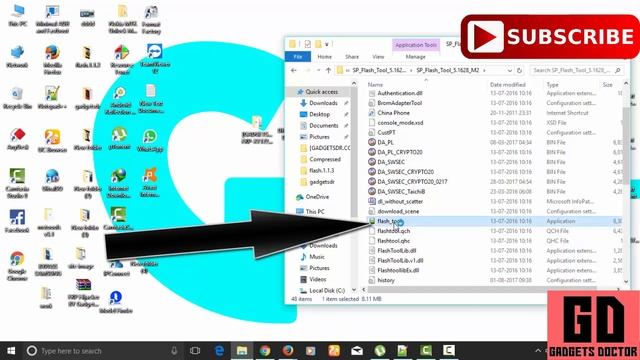Open the Camtasia Studio 8 desktop shortcut
This screenshot has height=360, width=640.
(x=17, y=184)
